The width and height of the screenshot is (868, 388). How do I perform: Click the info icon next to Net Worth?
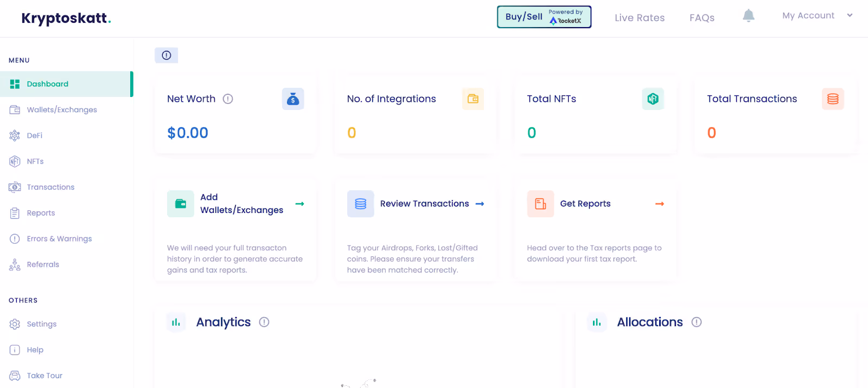[228, 99]
